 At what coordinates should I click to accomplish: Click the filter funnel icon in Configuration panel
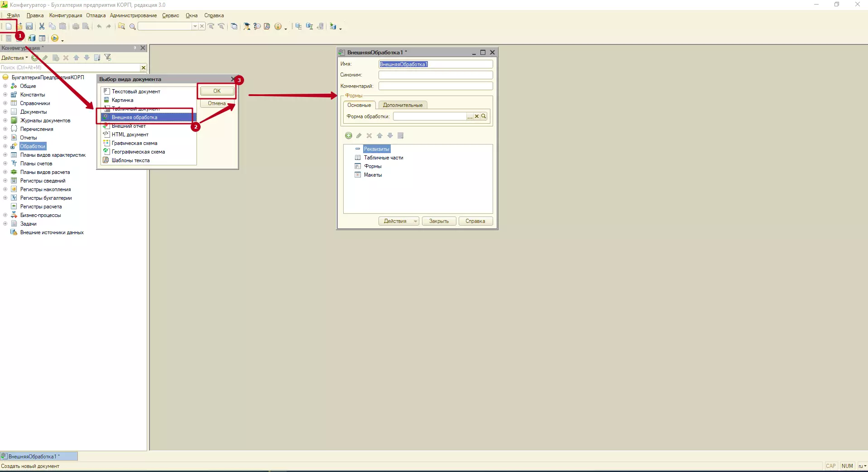tap(108, 58)
